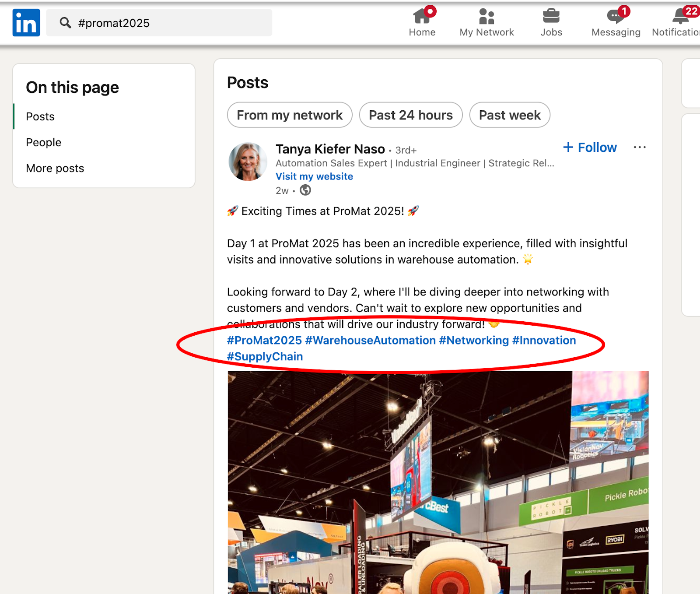Open the three-dot menu on Tanya's post
Image resolution: width=700 pixels, height=594 pixels.
640,148
